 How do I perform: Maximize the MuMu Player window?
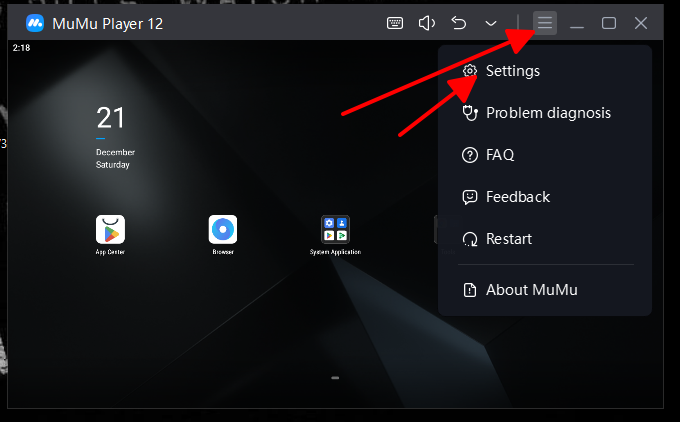click(609, 23)
